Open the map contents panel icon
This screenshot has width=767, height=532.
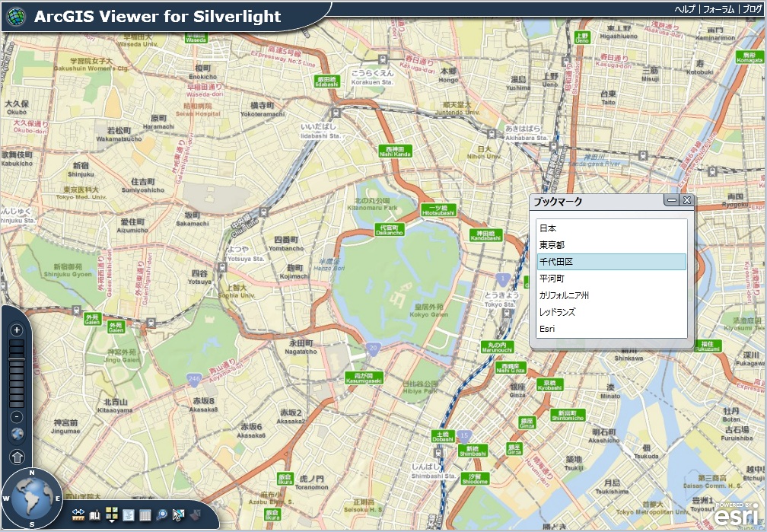128,514
